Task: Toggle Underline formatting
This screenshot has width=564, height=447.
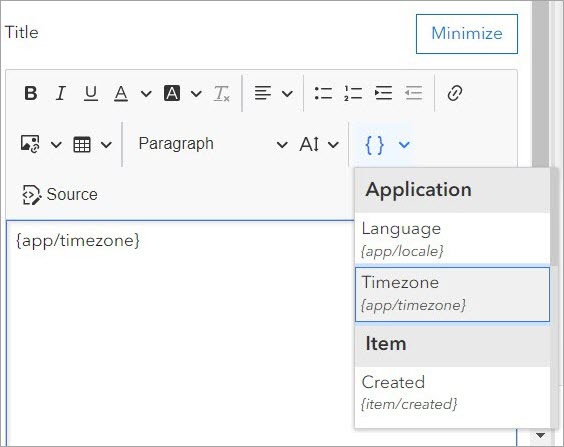Action: 91,93
